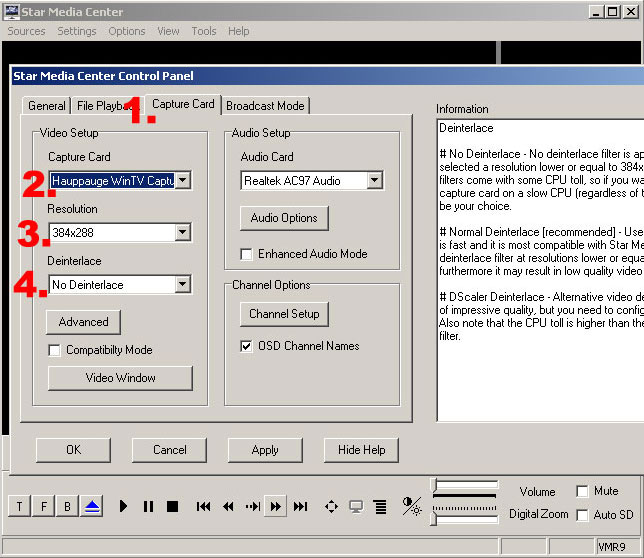Skip to previous track button
644x558 pixels.
pos(203,507)
